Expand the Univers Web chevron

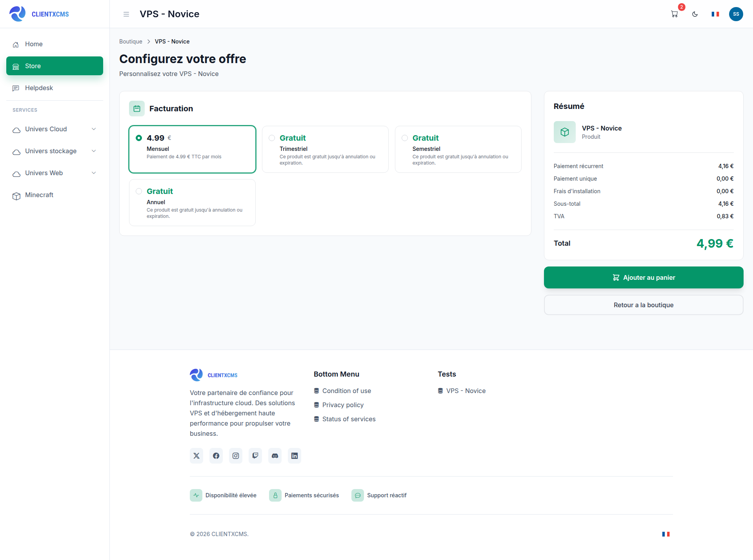click(x=94, y=173)
